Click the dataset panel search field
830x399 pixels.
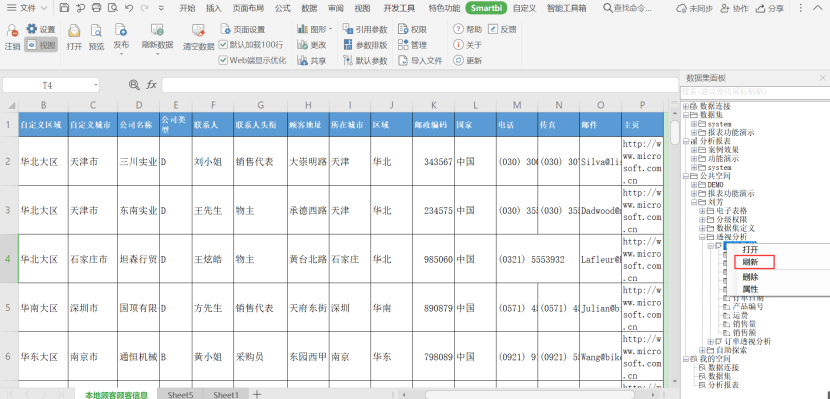755,92
